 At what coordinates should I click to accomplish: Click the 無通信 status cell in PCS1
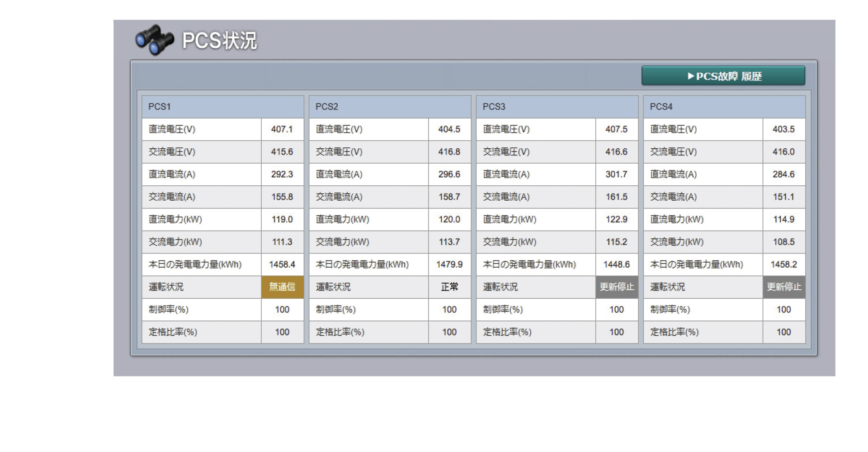point(283,287)
